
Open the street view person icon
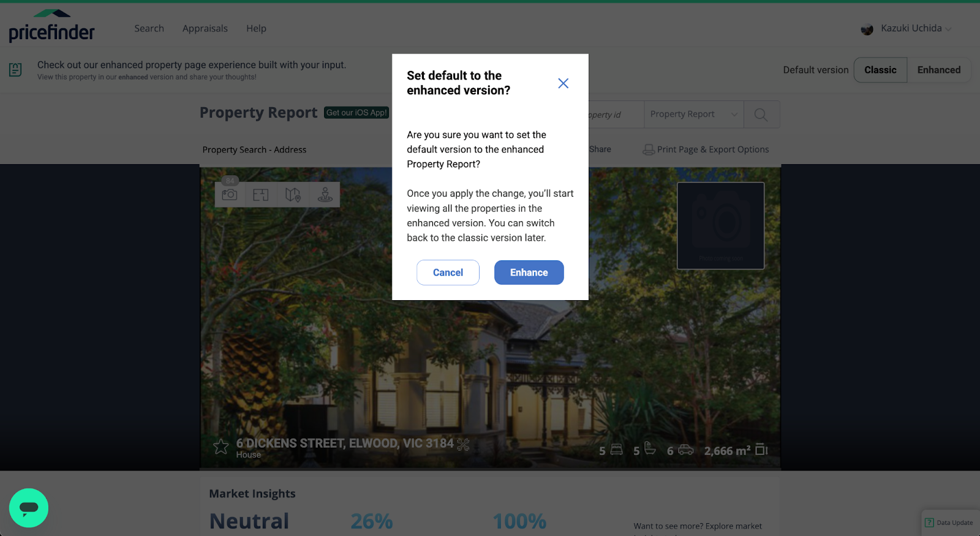pyautogui.click(x=325, y=195)
